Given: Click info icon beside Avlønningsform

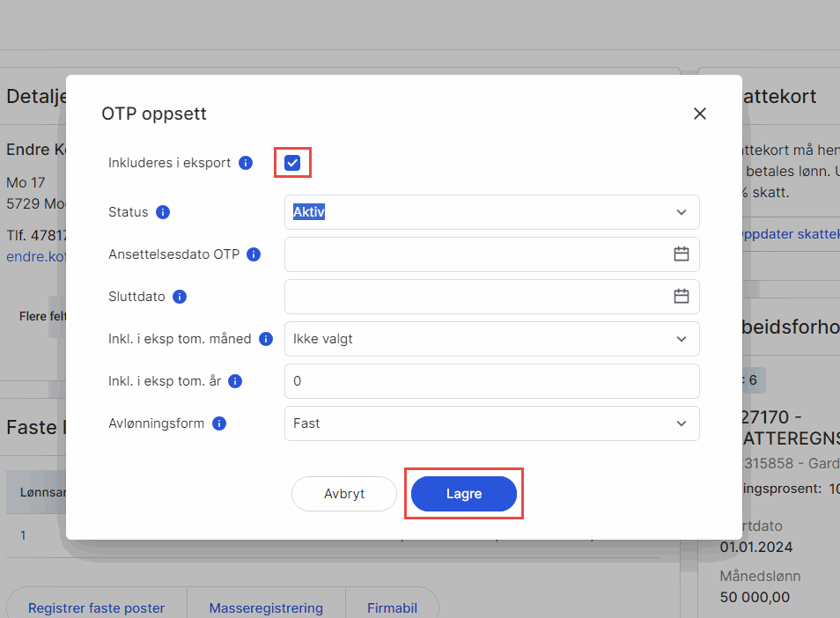Looking at the screenshot, I should [x=219, y=423].
